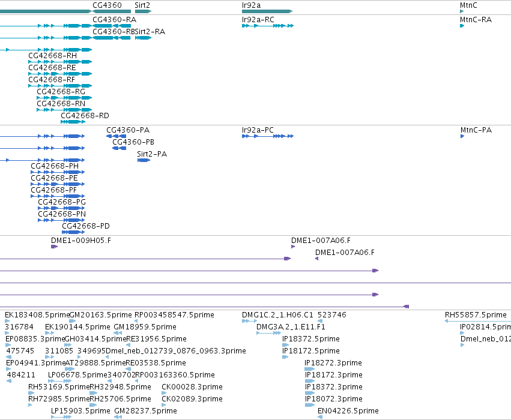Screen dimensions: 511x420
Task: Select the Sirt2-PA protein feature
Action: [144, 160]
